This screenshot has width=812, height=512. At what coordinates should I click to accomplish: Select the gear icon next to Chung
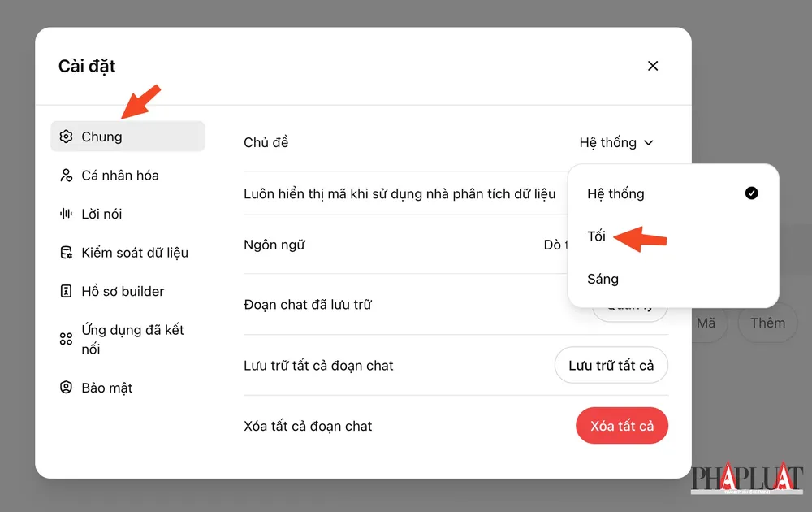pyautogui.click(x=66, y=137)
